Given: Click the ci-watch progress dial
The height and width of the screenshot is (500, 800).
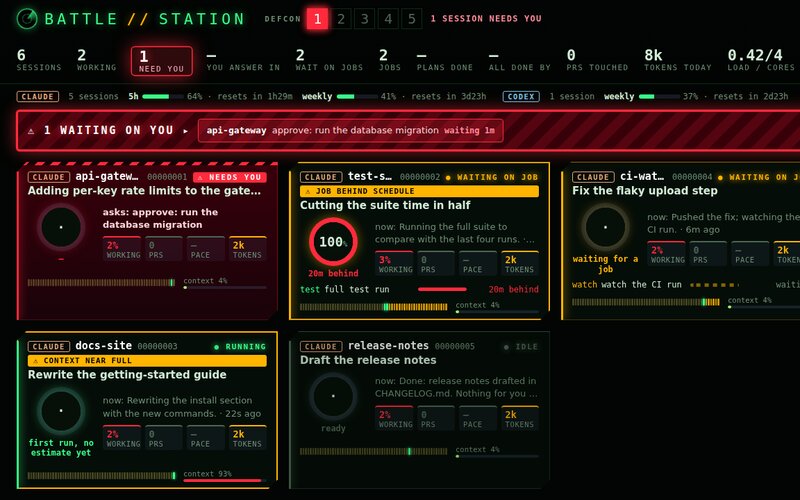Looking at the screenshot, I should click(606, 227).
